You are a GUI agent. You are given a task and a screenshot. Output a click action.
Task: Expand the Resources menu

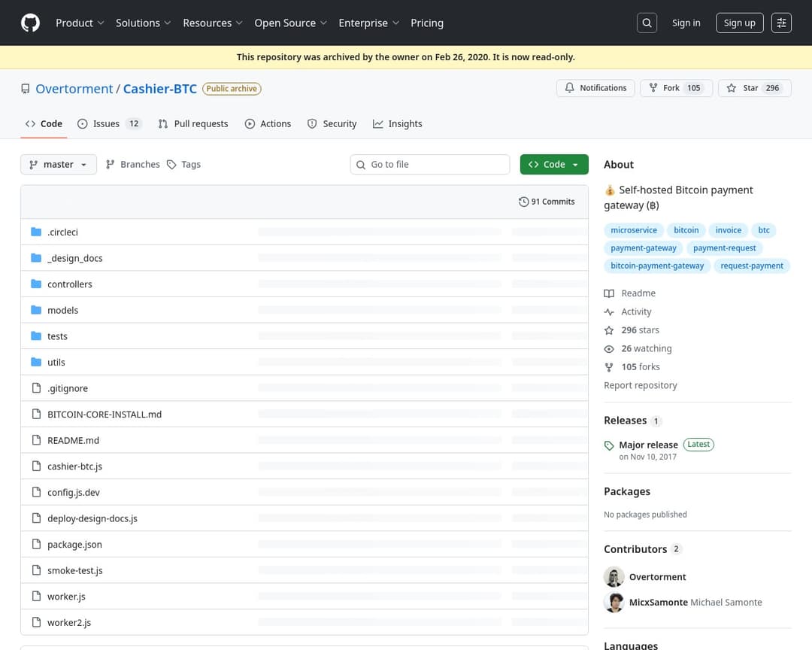(212, 23)
